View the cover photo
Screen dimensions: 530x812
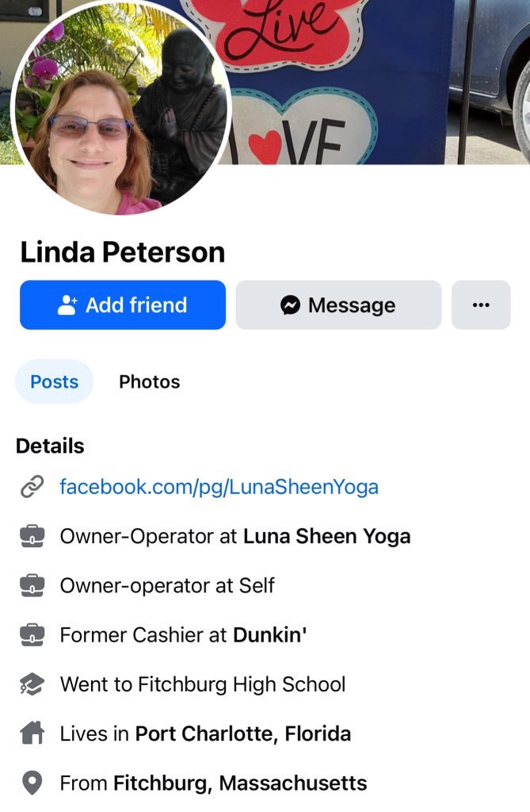pos(378,82)
